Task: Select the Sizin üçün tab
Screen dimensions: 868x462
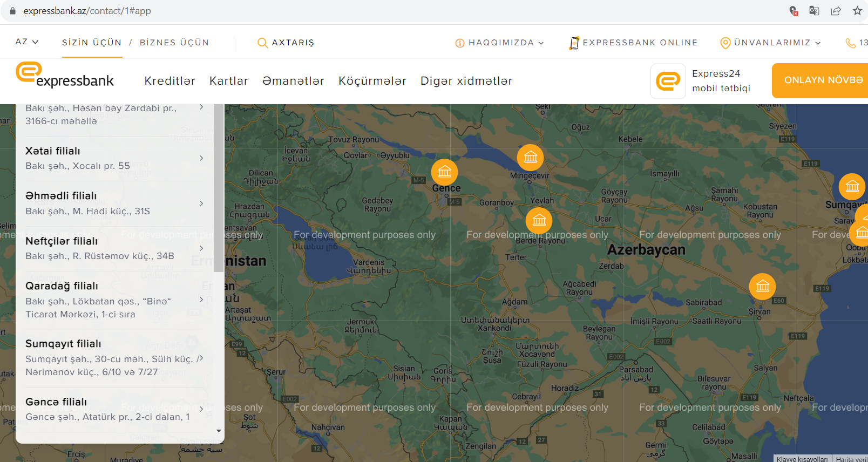Action: pyautogui.click(x=92, y=43)
